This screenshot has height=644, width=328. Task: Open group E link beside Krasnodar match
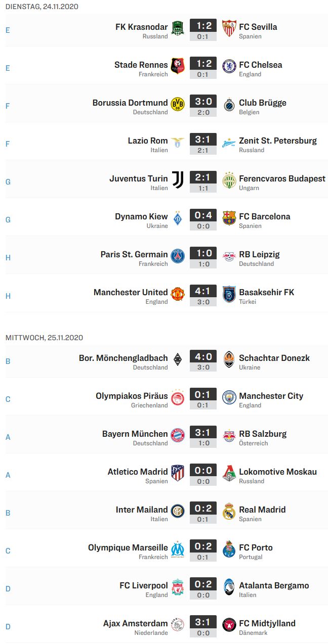click(x=8, y=30)
